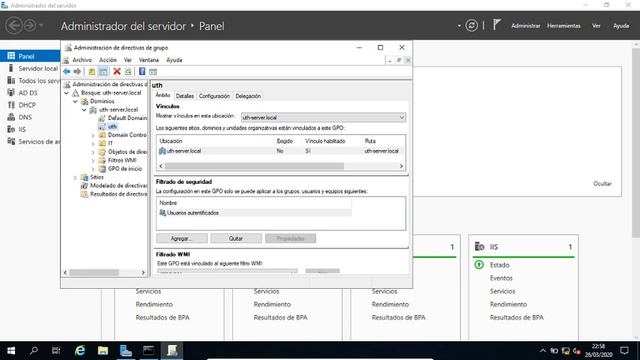Expand the Filtros WMI node
Image resolution: width=640 pixels, height=360 pixels.
(93, 160)
